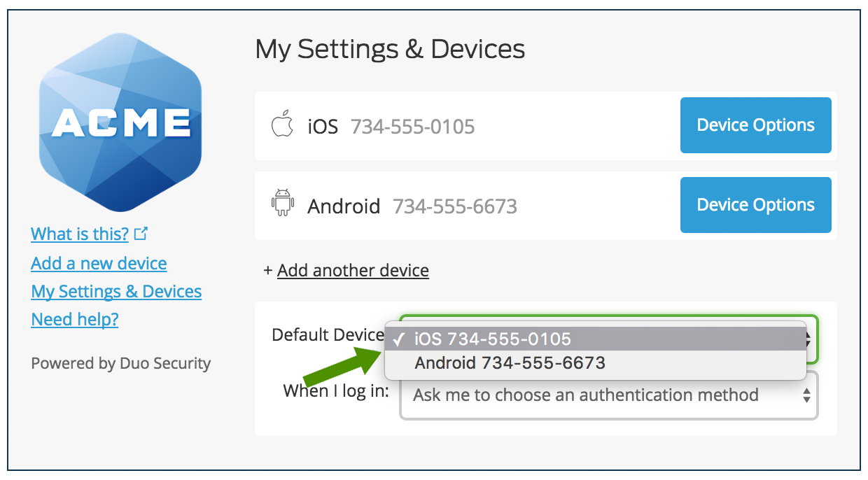The width and height of the screenshot is (868, 480).
Task: Open Device Options for the iOS device
Action: coord(755,125)
